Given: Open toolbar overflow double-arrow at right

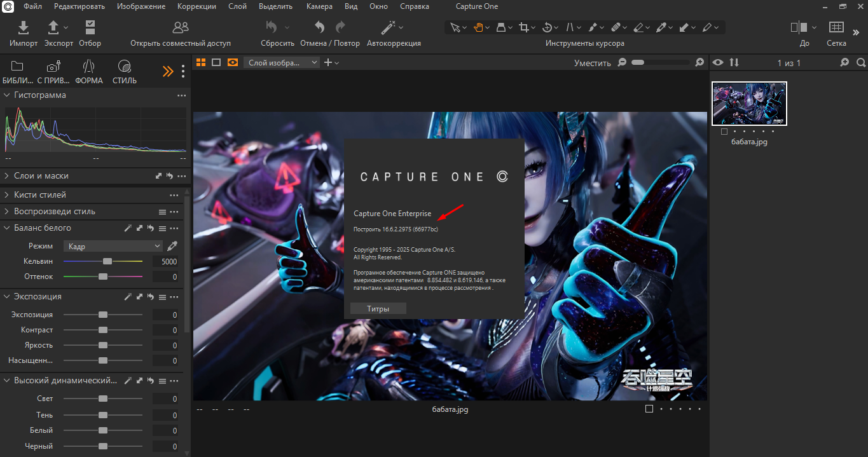Looking at the screenshot, I should pyautogui.click(x=857, y=32).
